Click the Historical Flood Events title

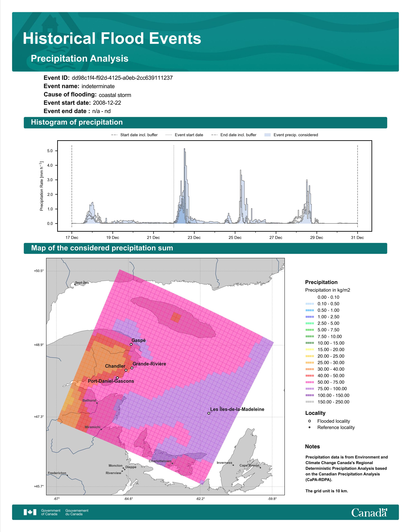click(x=112, y=39)
